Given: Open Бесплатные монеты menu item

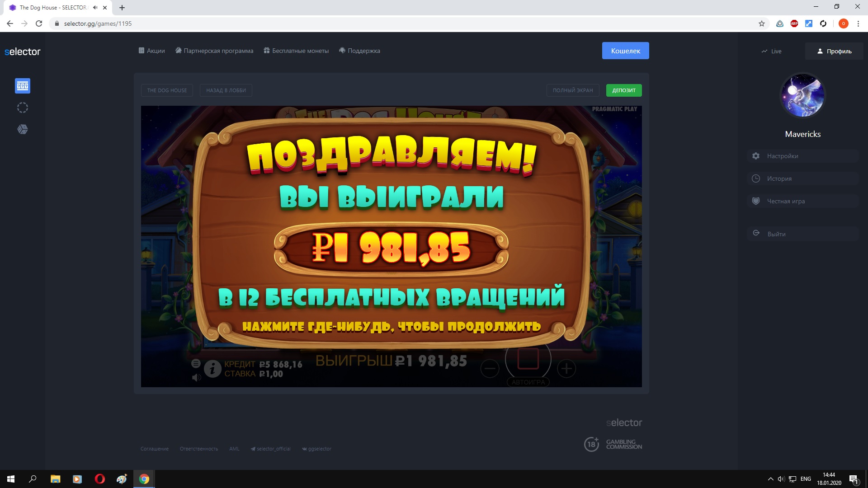Looking at the screenshot, I should [x=296, y=51].
